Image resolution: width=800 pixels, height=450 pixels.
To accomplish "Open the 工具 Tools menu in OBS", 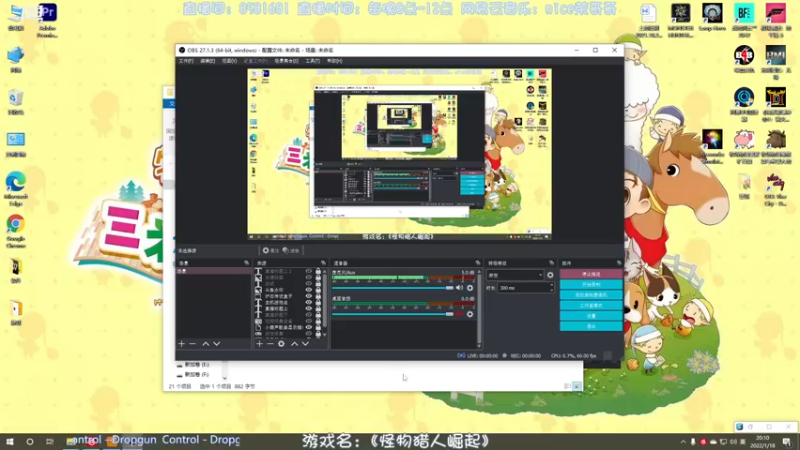I will tap(312, 61).
